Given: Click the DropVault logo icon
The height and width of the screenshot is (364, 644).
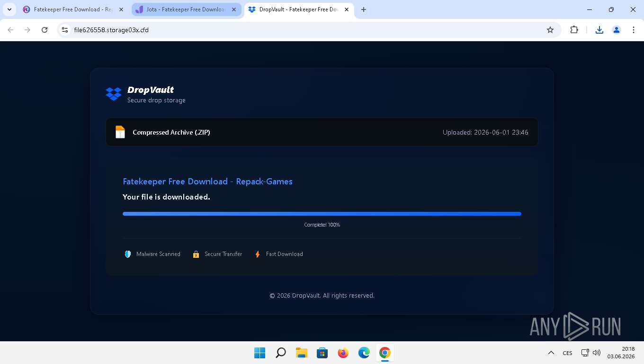Looking at the screenshot, I should 114,94.
